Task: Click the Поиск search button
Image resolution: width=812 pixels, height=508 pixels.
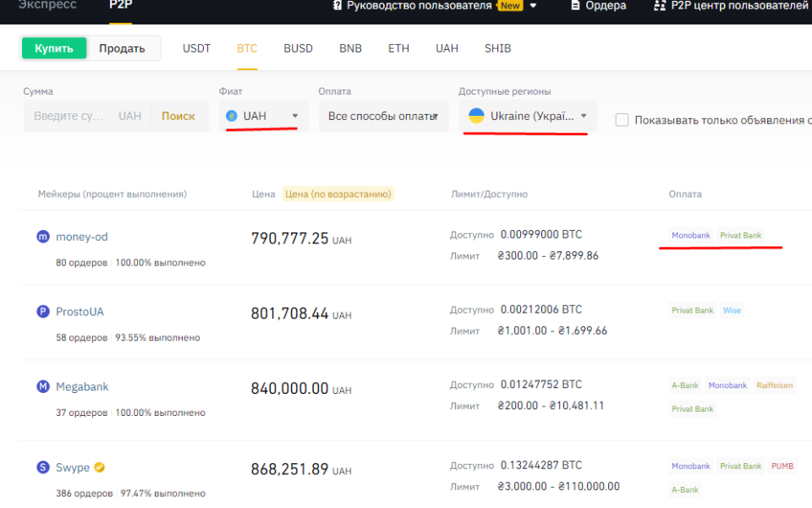Action: coord(178,116)
